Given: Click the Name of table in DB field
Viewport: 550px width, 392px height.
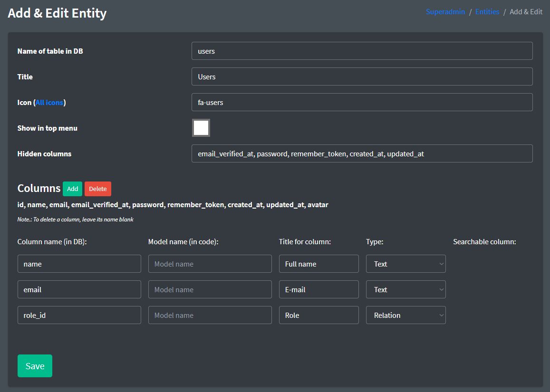Looking at the screenshot, I should (362, 51).
